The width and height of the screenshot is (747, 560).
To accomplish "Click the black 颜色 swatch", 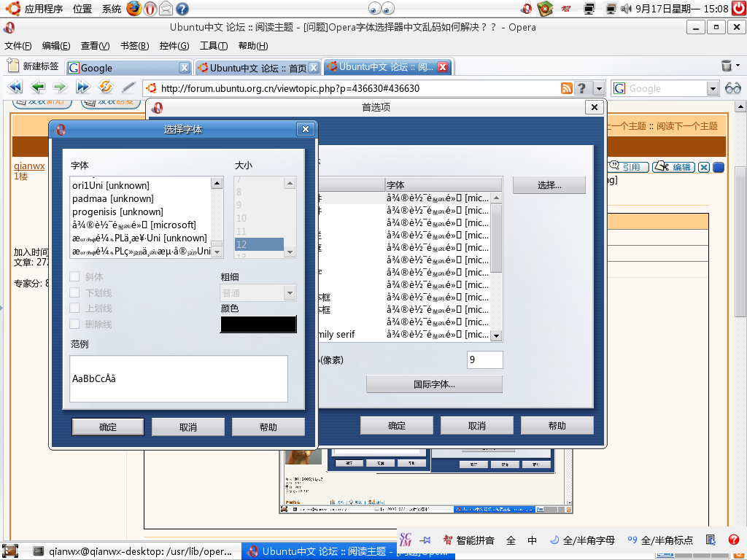I will [x=259, y=324].
